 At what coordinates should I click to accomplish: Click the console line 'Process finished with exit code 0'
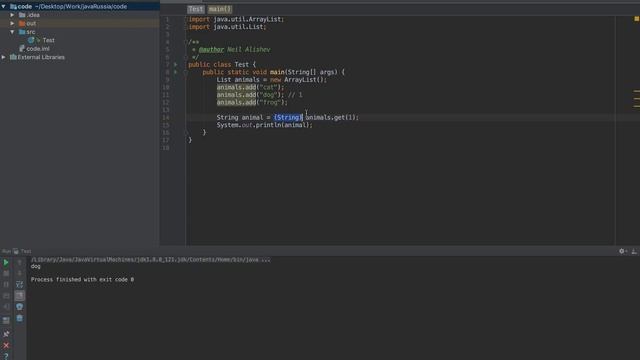(82, 280)
